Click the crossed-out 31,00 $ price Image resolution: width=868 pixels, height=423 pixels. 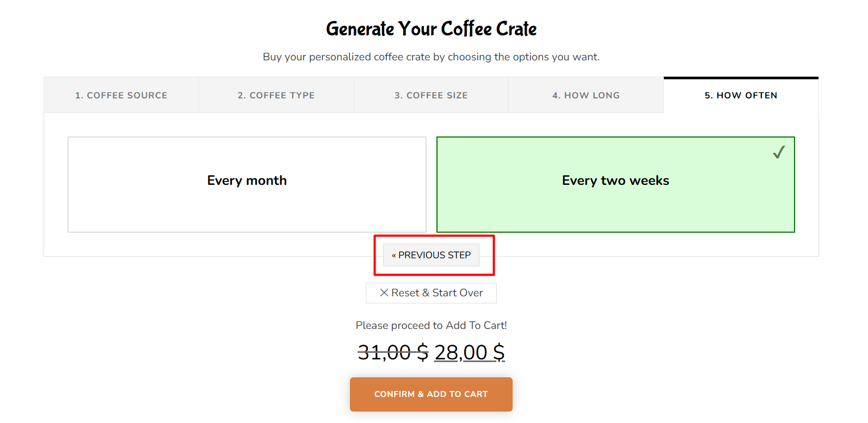(x=393, y=352)
